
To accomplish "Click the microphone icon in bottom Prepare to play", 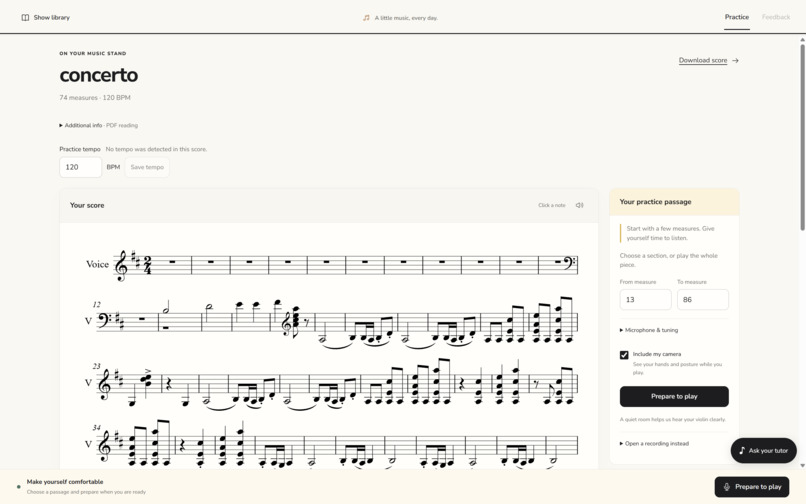I will click(726, 487).
